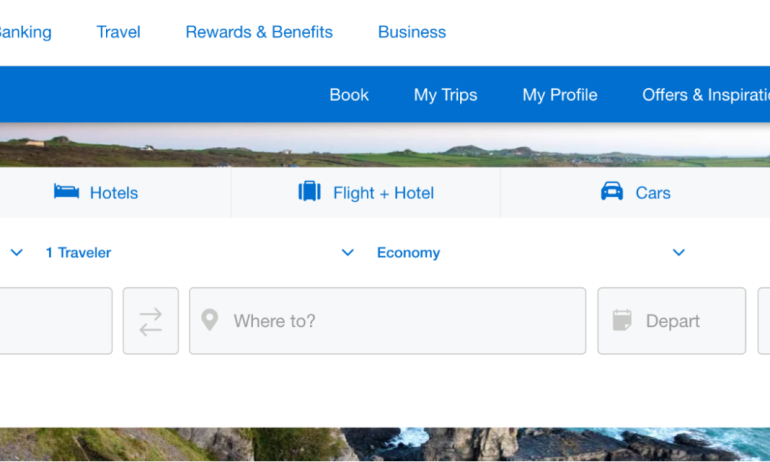Open Offers & Inspiration menu
770x462 pixels.
(x=706, y=95)
